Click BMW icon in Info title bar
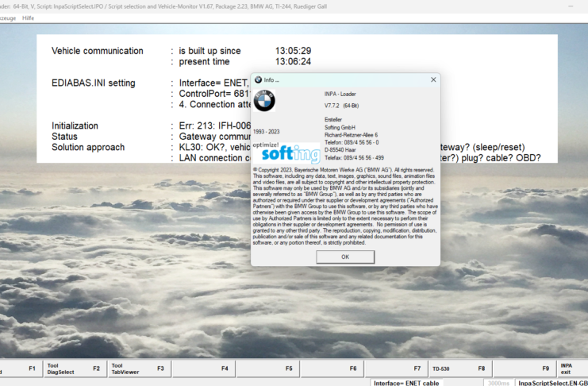 click(x=258, y=79)
